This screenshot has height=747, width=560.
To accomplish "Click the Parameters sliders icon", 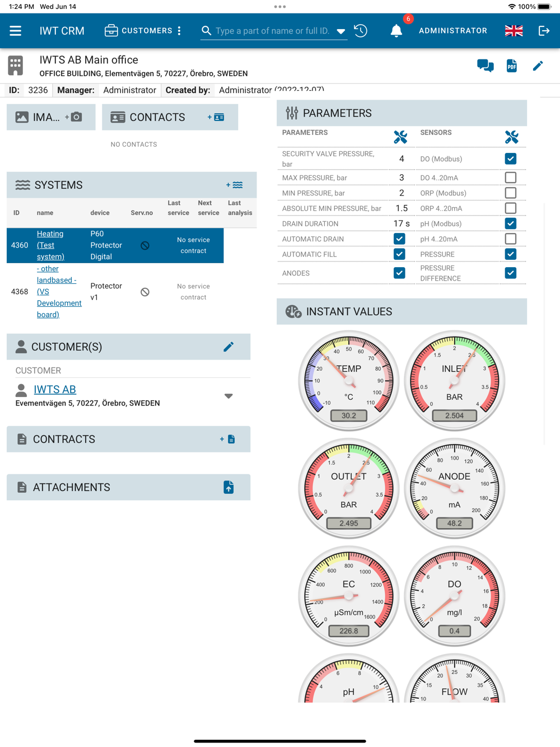I will [x=292, y=113].
